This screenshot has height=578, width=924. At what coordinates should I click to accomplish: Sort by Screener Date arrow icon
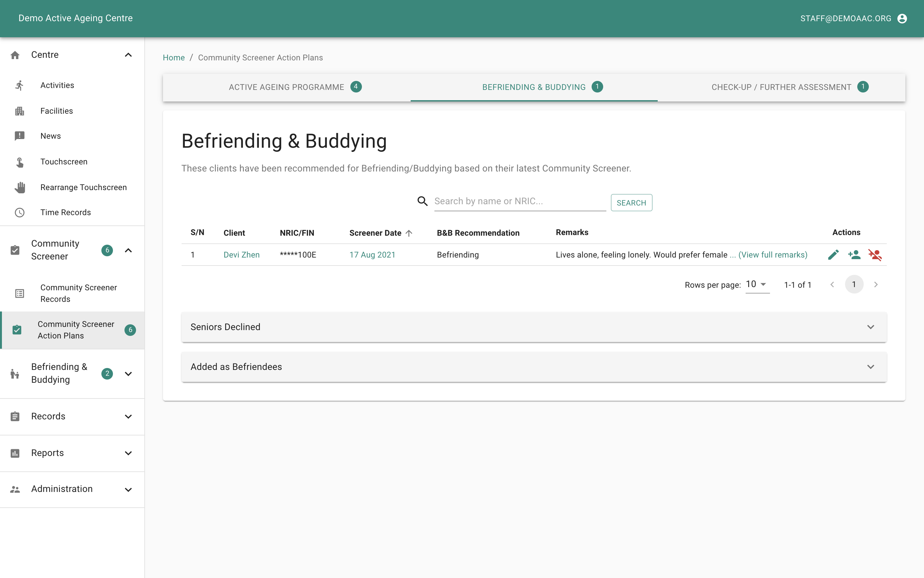(x=409, y=233)
